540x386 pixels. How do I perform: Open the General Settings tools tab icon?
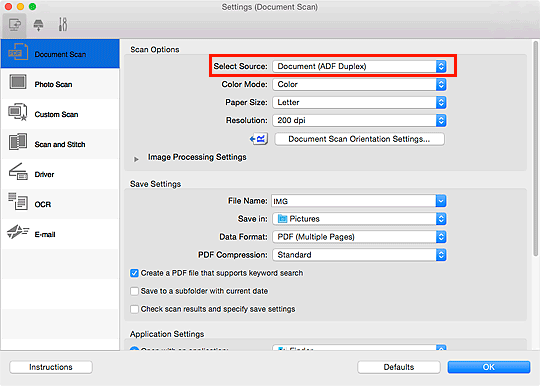click(63, 24)
